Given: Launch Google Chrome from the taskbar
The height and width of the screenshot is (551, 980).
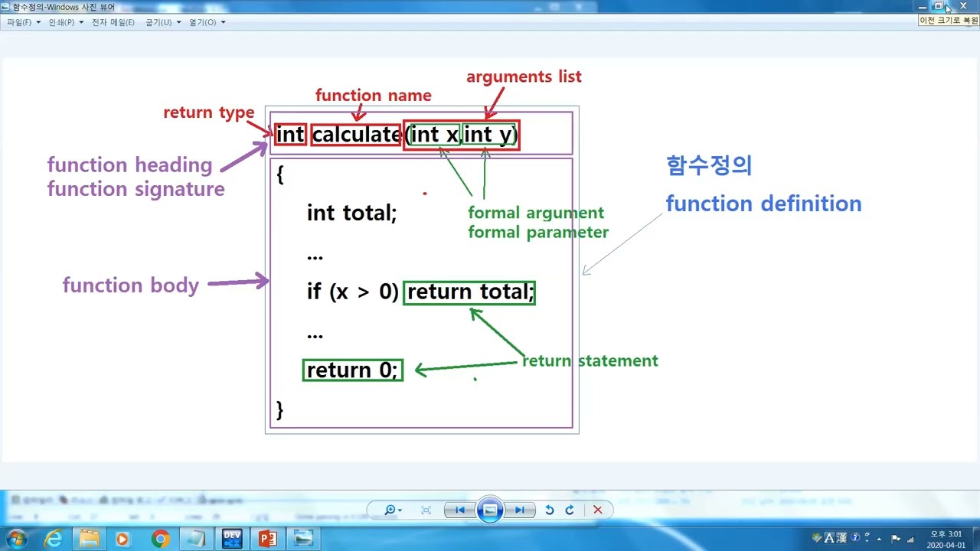Looking at the screenshot, I should coord(160,539).
